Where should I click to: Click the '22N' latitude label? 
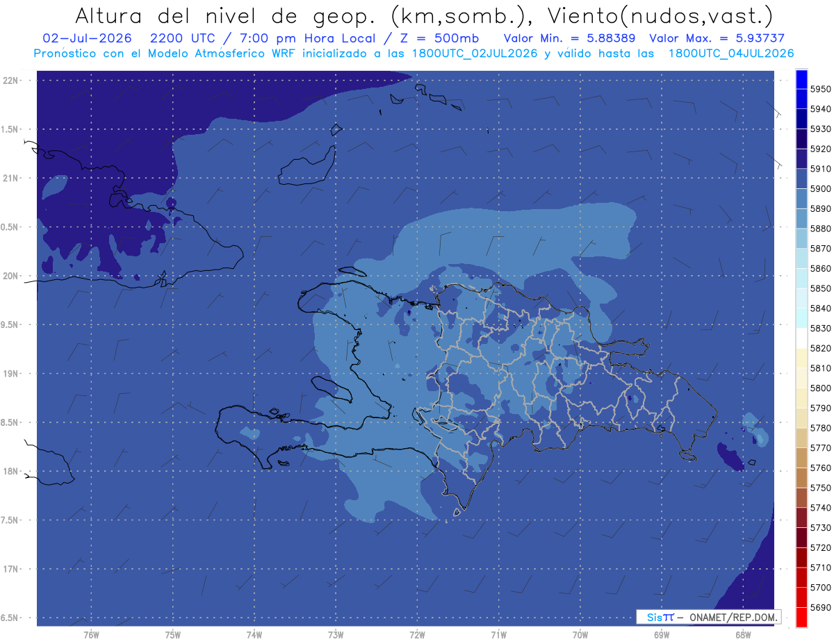click(10, 81)
